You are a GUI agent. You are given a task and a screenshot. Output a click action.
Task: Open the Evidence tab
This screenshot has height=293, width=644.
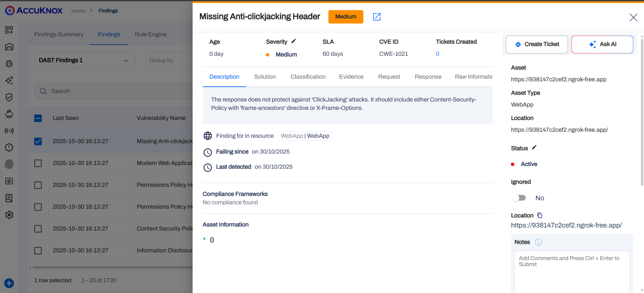351,77
